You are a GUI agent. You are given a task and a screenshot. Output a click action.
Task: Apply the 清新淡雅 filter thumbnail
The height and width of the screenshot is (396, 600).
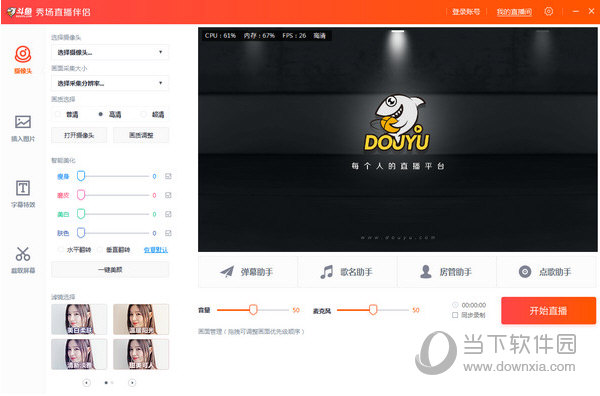point(79,354)
